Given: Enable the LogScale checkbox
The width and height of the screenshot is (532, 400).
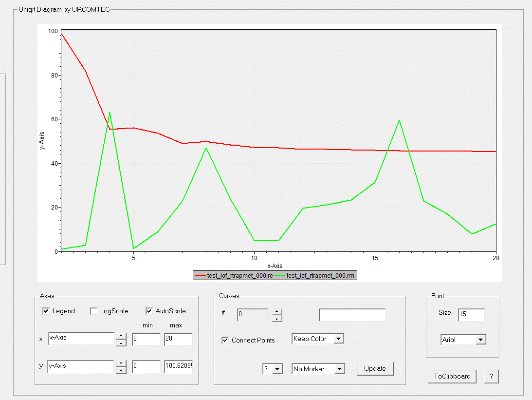Looking at the screenshot, I should [94, 311].
